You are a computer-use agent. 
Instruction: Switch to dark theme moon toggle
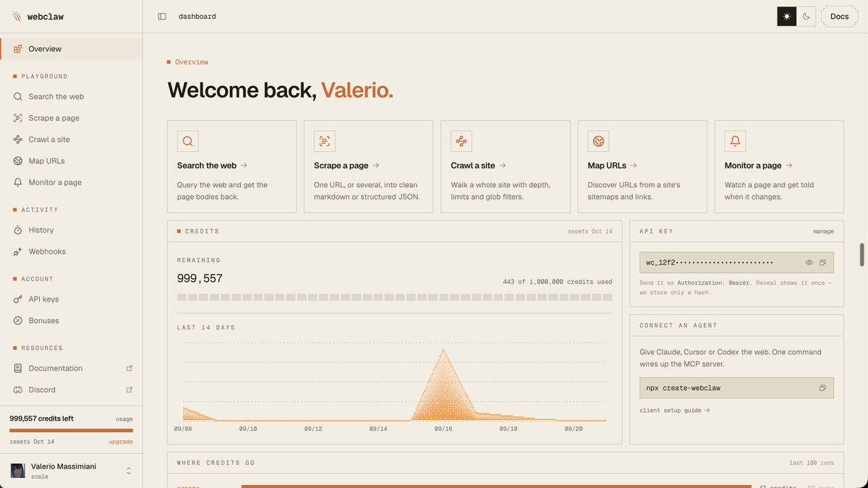pos(806,17)
